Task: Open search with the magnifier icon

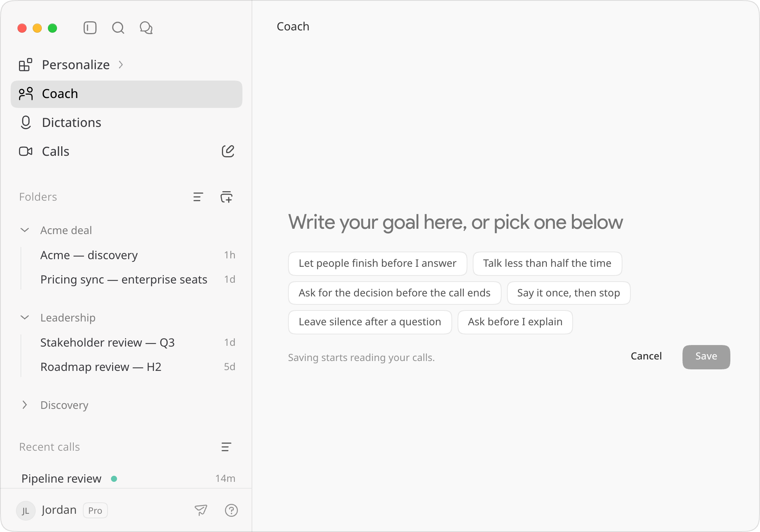Action: tap(118, 28)
